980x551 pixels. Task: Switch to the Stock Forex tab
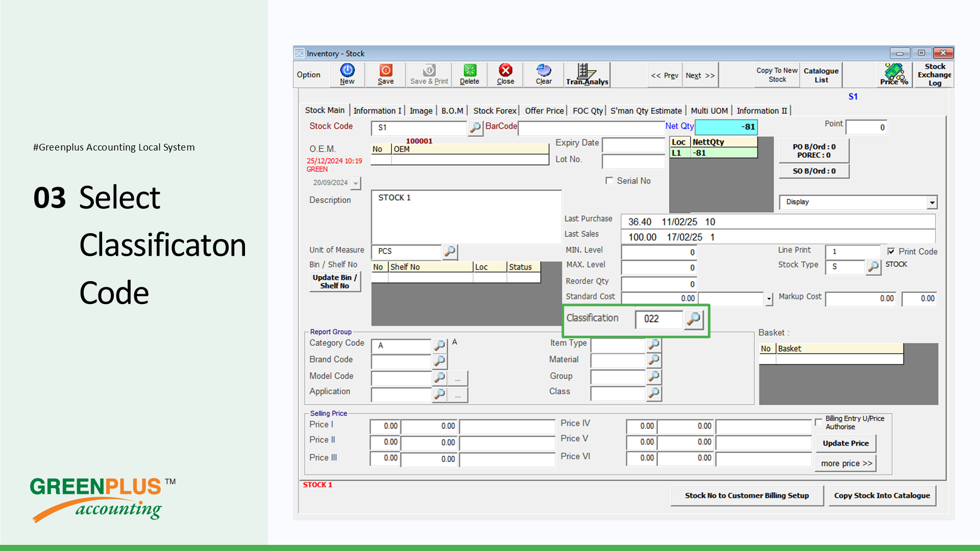(x=495, y=111)
